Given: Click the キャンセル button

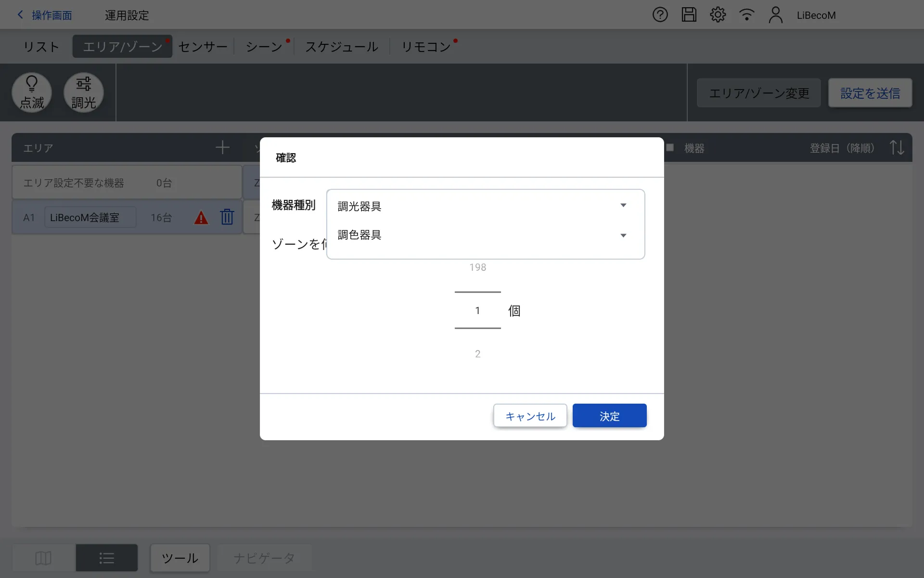Looking at the screenshot, I should click(530, 416).
